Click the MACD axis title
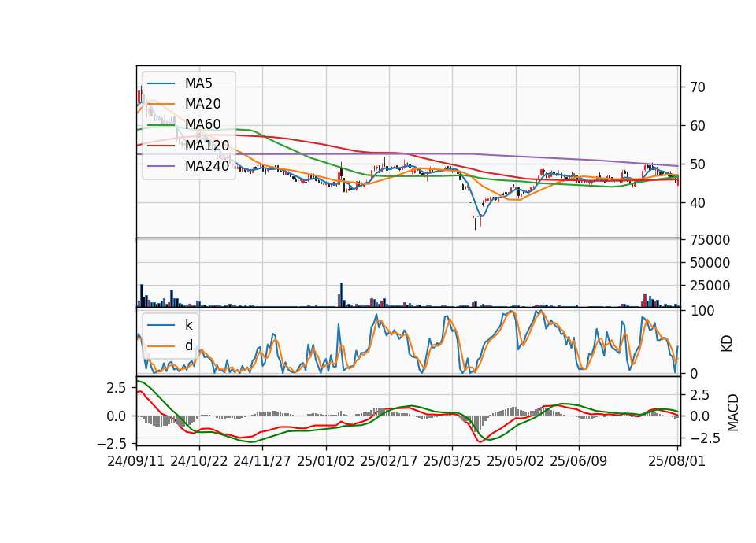756x543 pixels. tap(733, 412)
